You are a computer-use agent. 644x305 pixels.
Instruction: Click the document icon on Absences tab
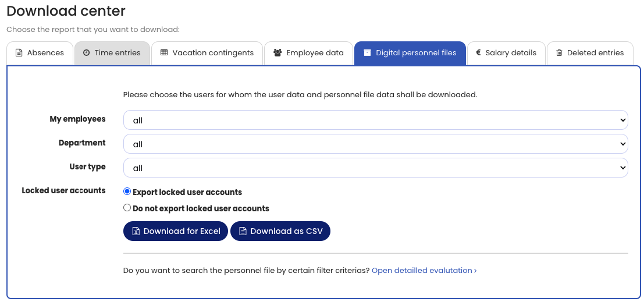pyautogui.click(x=19, y=53)
